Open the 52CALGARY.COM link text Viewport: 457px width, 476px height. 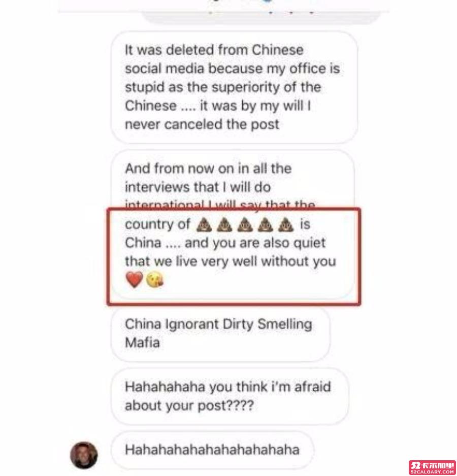(432, 472)
